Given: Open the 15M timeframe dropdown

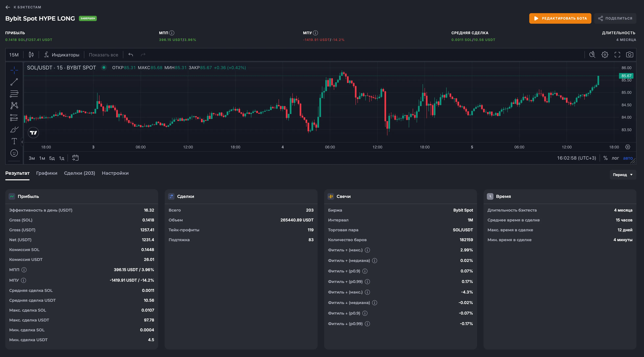Looking at the screenshot, I should (x=14, y=55).
